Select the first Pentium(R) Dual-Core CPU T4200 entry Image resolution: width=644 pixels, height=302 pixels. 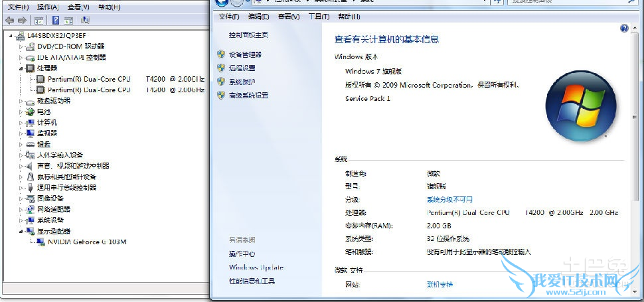[x=126, y=79]
